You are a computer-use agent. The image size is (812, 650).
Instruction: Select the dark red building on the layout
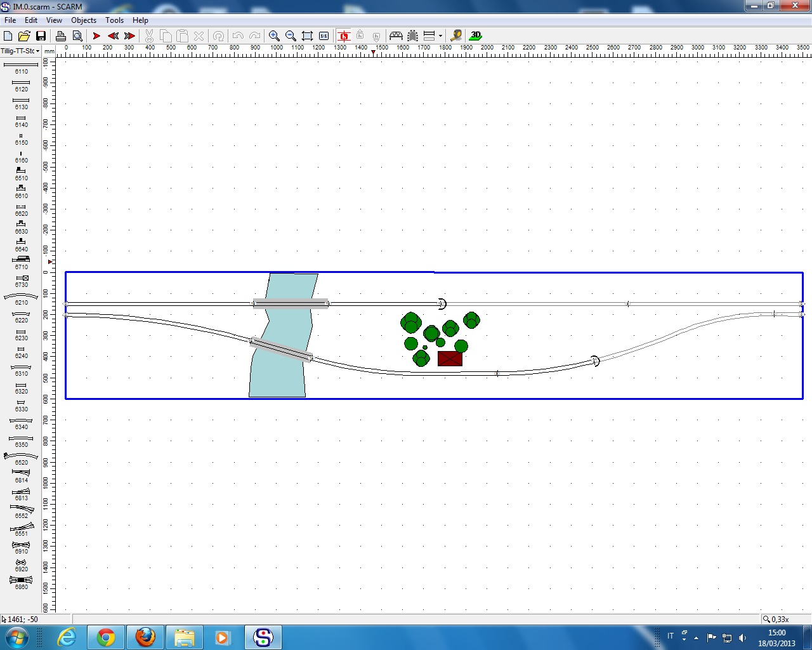450,359
